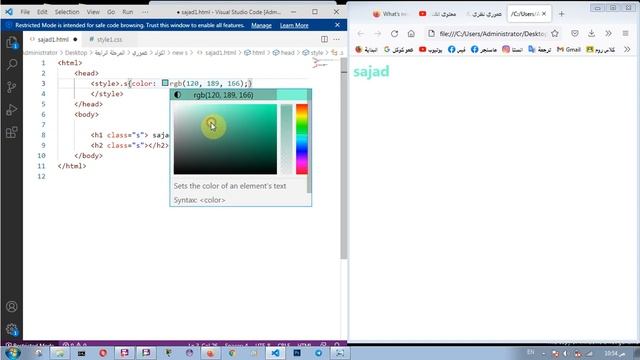Open the Google translate bookmark
Viewport: 640px width, 360px height.
click(x=539, y=49)
